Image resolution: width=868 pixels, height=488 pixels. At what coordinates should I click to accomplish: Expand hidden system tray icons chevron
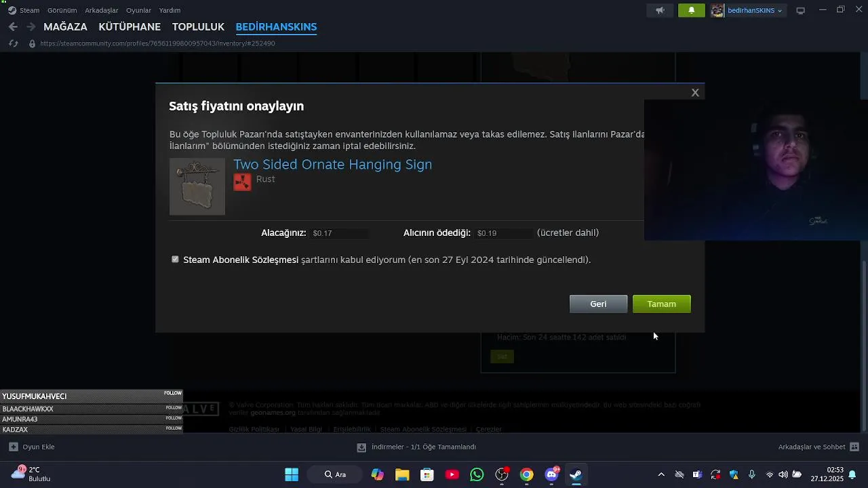[x=661, y=474]
